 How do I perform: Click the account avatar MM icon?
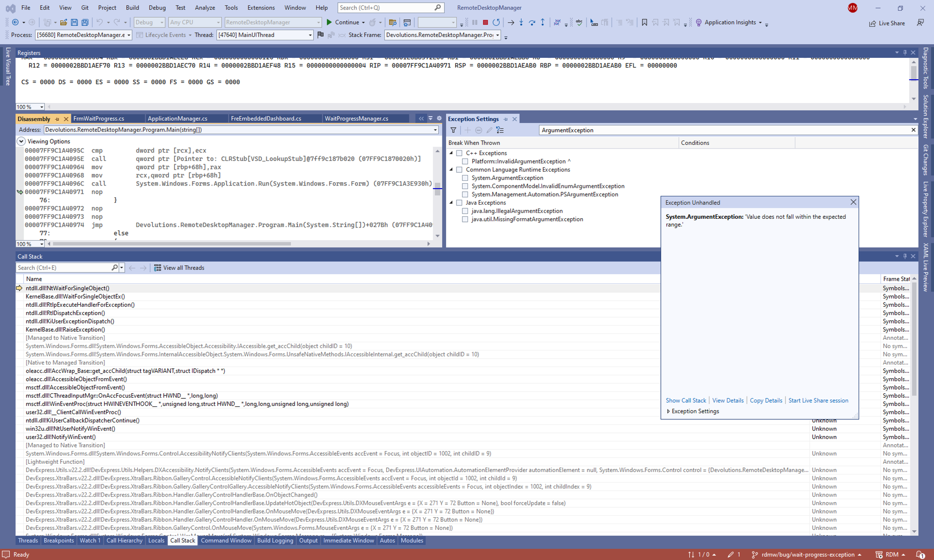coord(852,8)
